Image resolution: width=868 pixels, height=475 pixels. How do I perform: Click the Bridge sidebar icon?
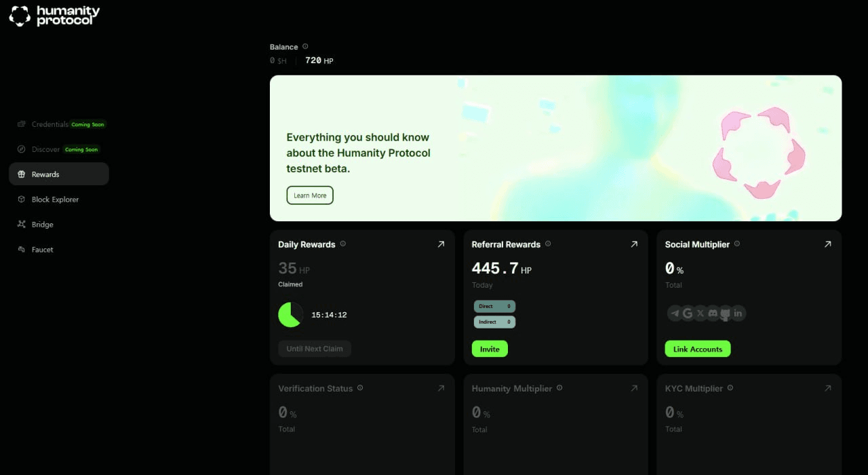(x=22, y=225)
